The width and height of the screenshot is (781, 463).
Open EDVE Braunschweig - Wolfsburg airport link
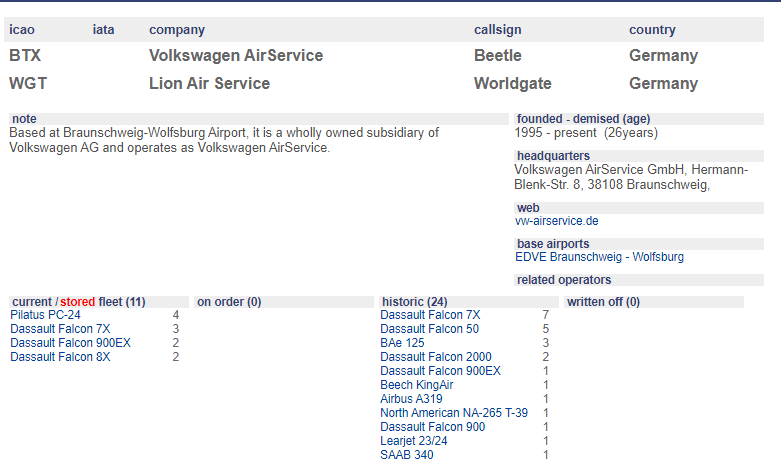pyautogui.click(x=599, y=257)
